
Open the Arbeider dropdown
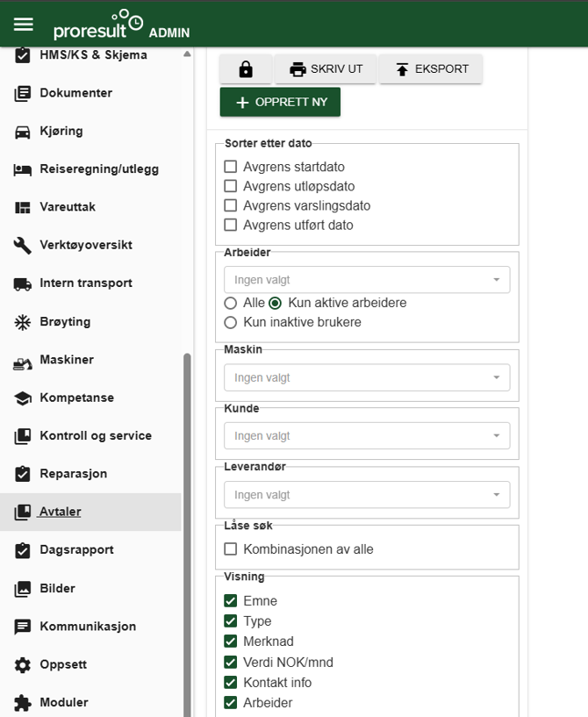[367, 280]
